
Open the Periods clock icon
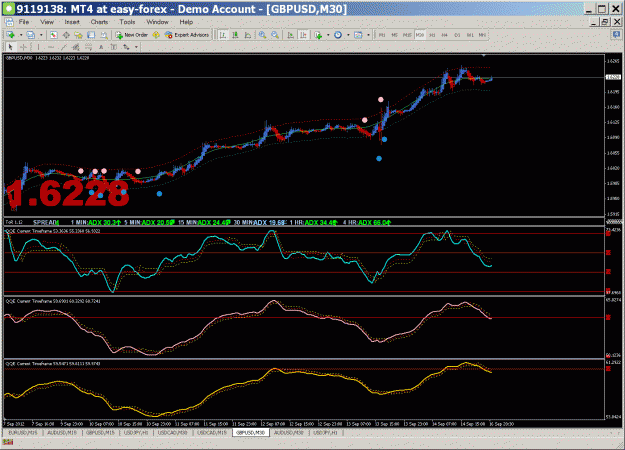(338, 35)
